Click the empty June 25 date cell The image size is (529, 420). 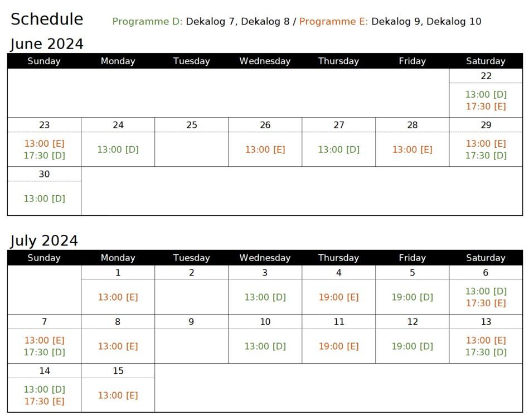[191, 149]
